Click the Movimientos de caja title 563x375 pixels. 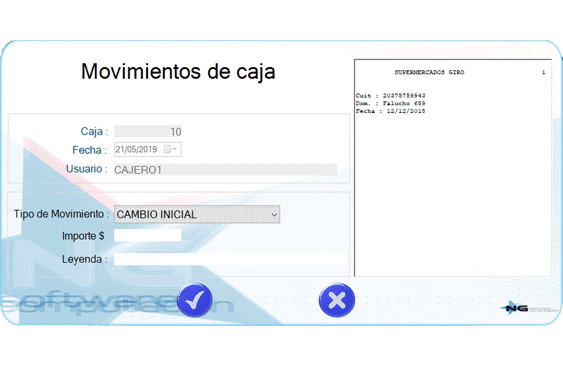coord(178,72)
